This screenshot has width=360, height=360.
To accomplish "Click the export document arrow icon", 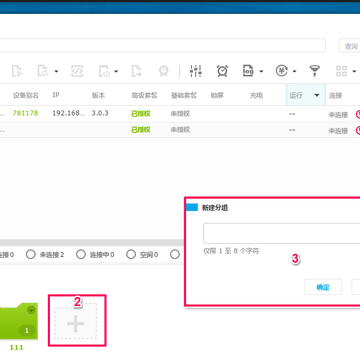I will point(136,71).
